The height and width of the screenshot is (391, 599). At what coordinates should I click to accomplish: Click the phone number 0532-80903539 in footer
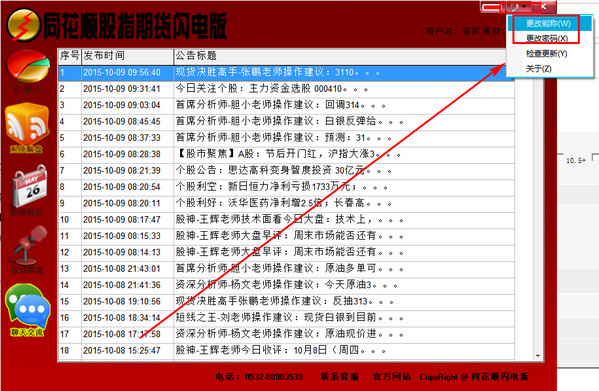pos(274,377)
